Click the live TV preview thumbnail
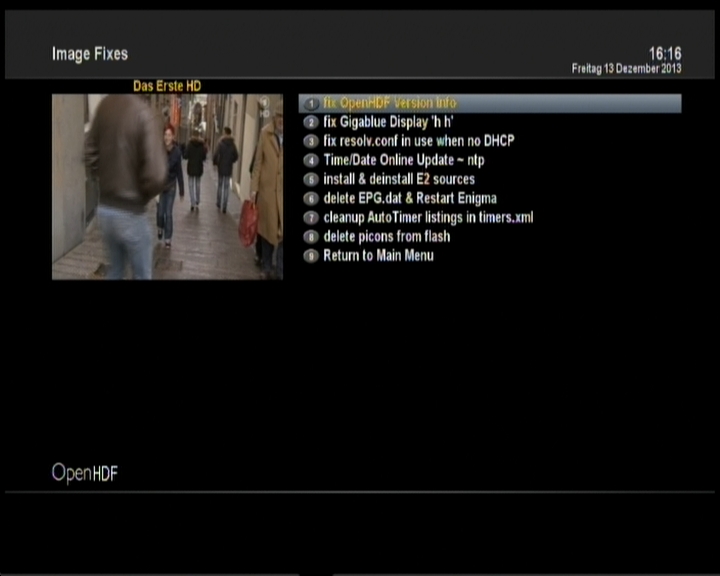 coord(167,187)
